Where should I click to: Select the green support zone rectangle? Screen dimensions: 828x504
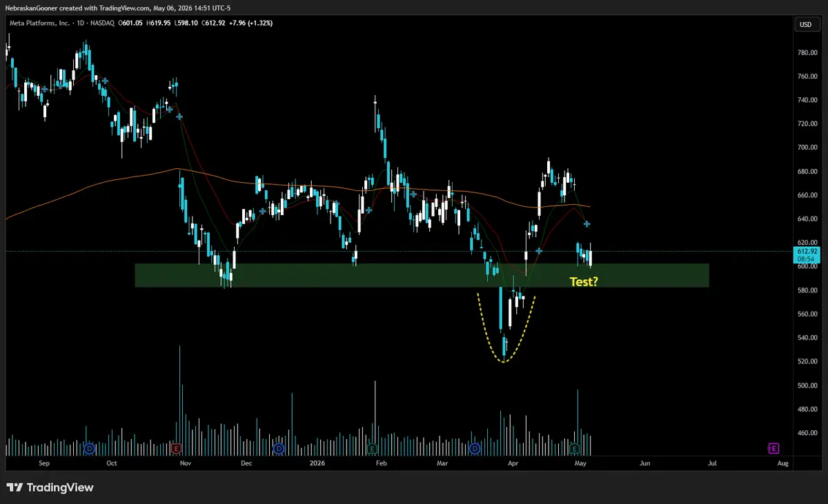[x=422, y=275]
